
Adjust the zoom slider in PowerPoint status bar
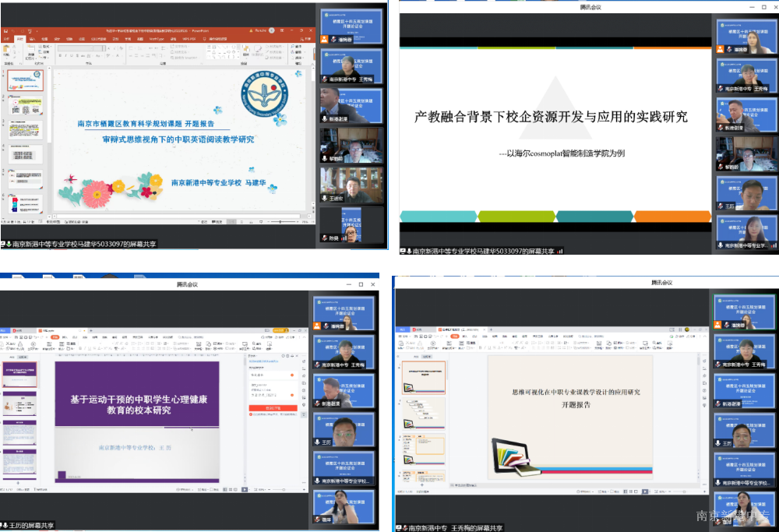[x=280, y=221]
